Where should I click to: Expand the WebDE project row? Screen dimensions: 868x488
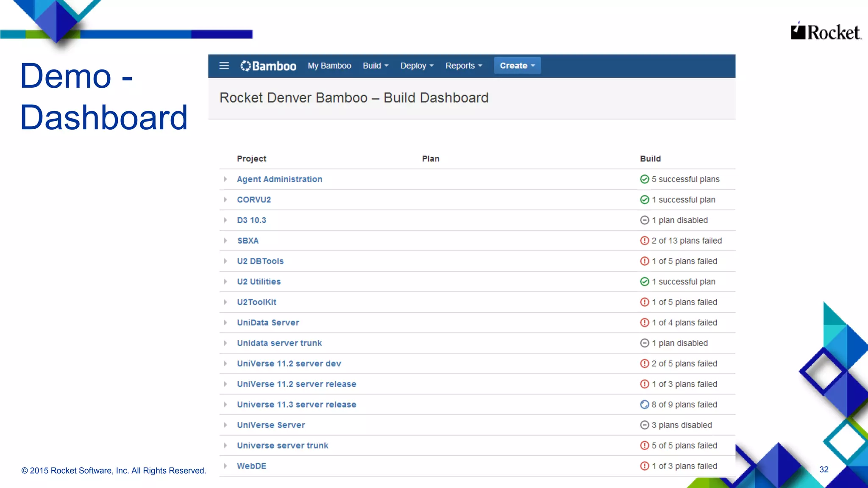pyautogui.click(x=225, y=466)
